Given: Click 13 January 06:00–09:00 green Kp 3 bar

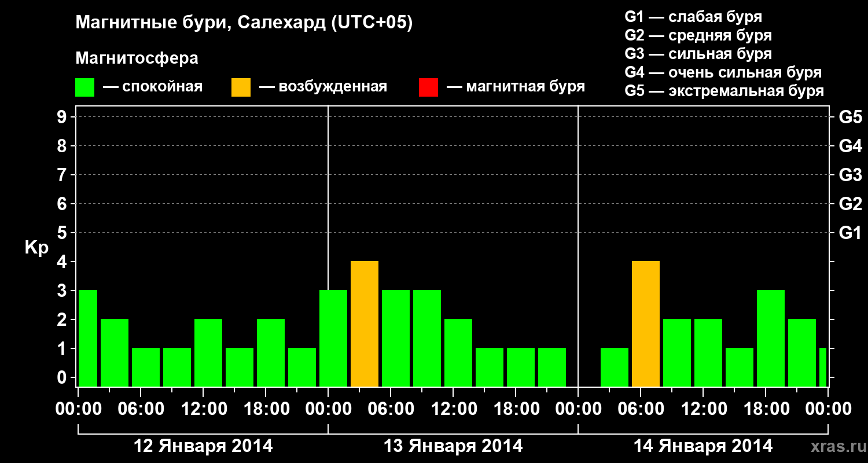Looking at the screenshot, I should click(x=396, y=339).
